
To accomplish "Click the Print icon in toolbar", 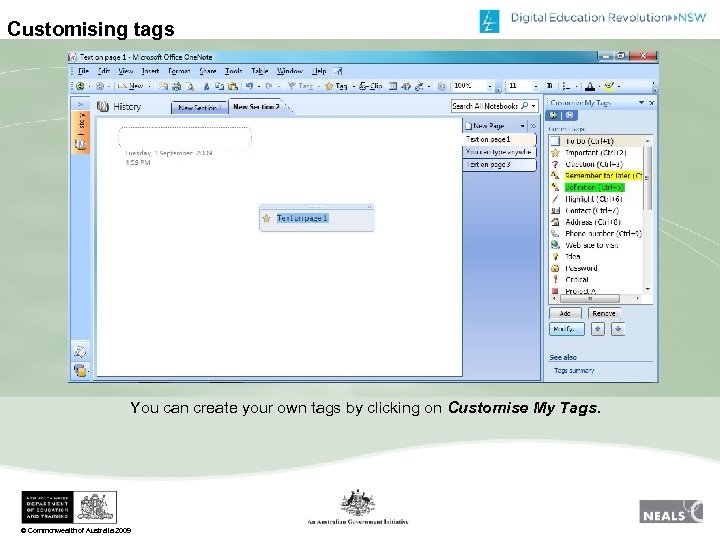I will (x=176, y=86).
